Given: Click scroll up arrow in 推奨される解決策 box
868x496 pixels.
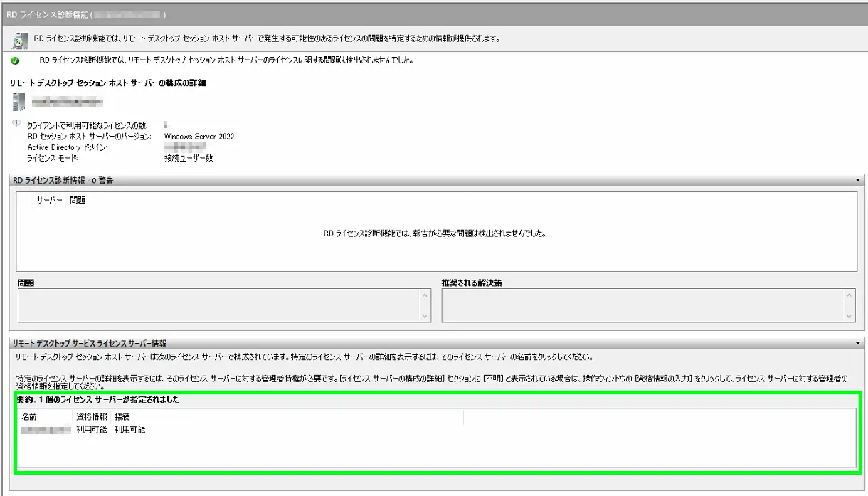Looking at the screenshot, I should pyautogui.click(x=850, y=295).
